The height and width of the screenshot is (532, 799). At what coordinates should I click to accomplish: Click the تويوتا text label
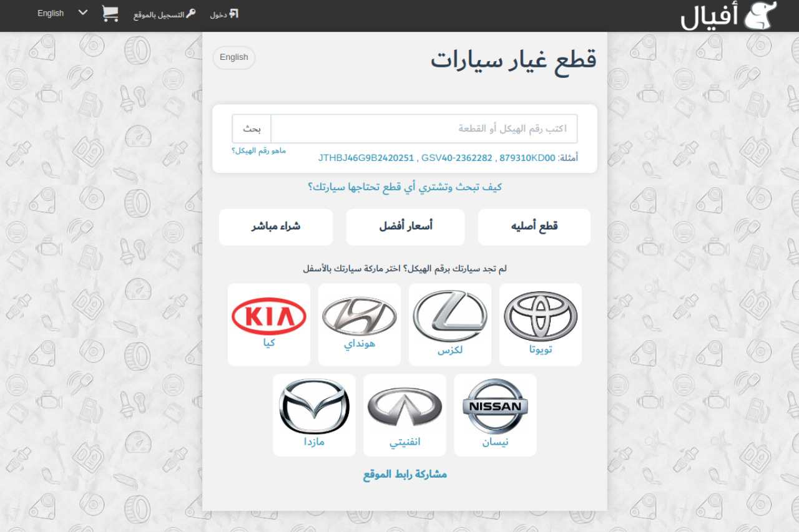tap(541, 349)
